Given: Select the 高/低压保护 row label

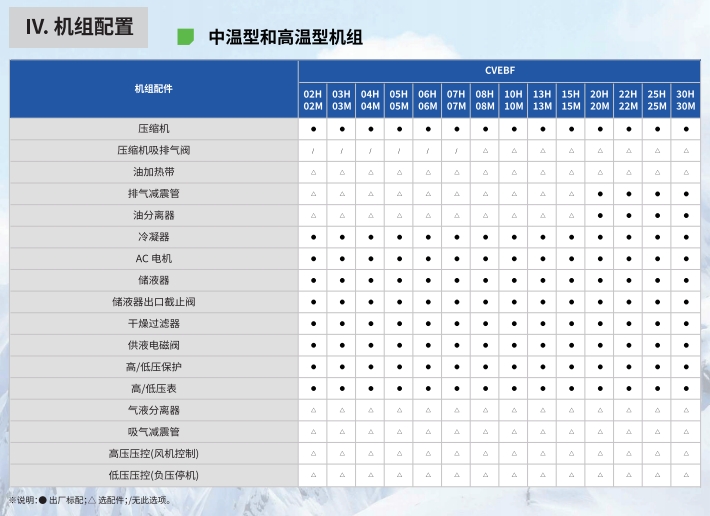Looking at the screenshot, I should pyautogui.click(x=154, y=367).
